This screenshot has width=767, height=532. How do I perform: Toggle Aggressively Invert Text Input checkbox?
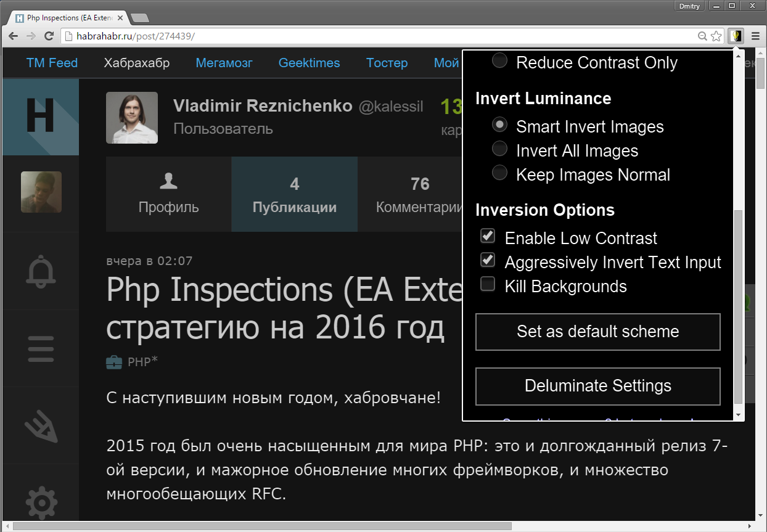coord(488,260)
